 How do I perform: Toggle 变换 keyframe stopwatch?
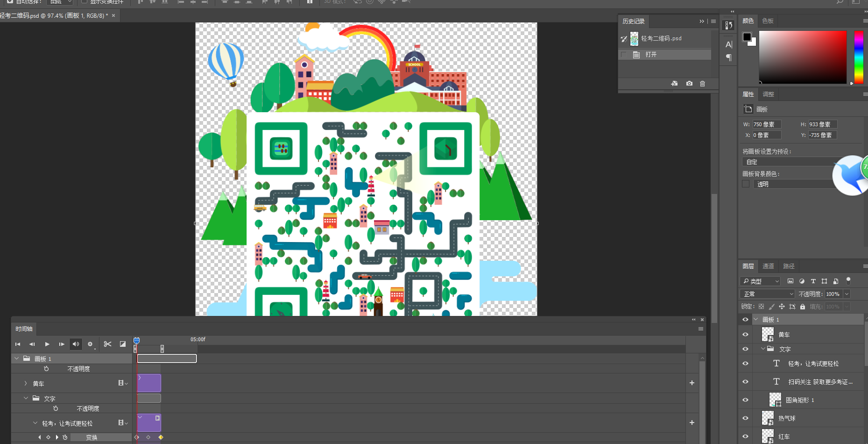pyautogui.click(x=65, y=437)
